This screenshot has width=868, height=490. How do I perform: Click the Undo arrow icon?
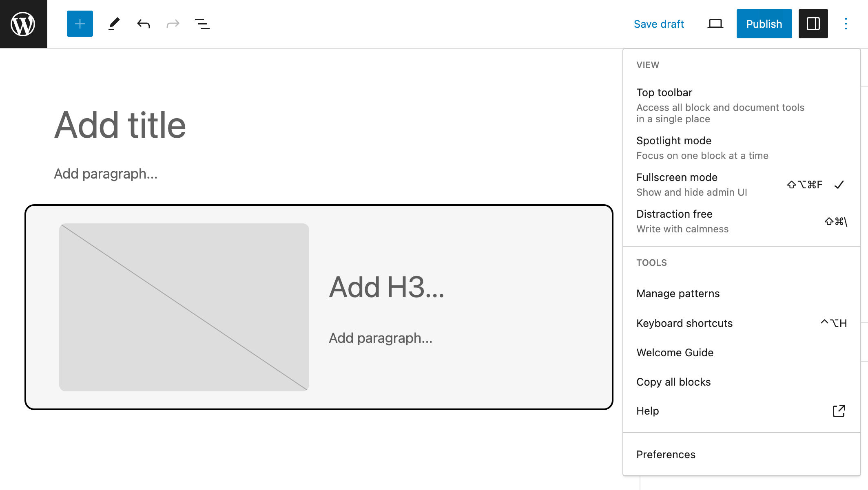pos(143,24)
